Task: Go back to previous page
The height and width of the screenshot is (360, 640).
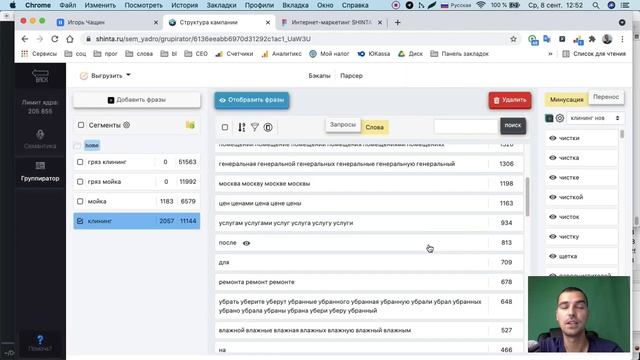Action: click(x=25, y=39)
